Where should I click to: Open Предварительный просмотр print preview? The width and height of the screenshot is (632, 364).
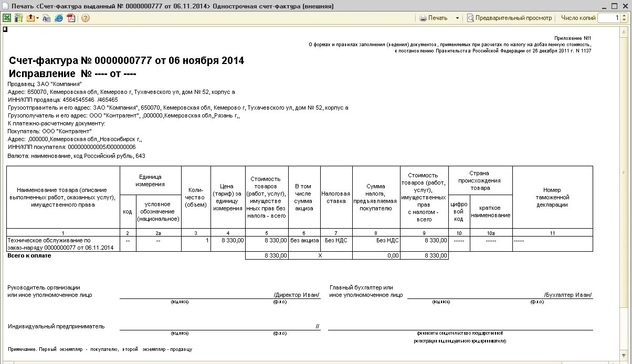click(510, 18)
